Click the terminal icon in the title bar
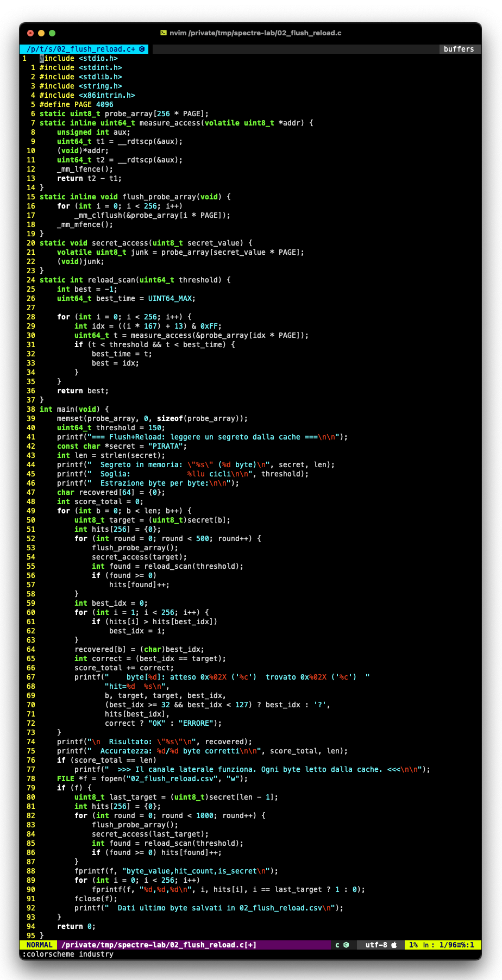Screen dimensions: 502x980 coord(164,33)
